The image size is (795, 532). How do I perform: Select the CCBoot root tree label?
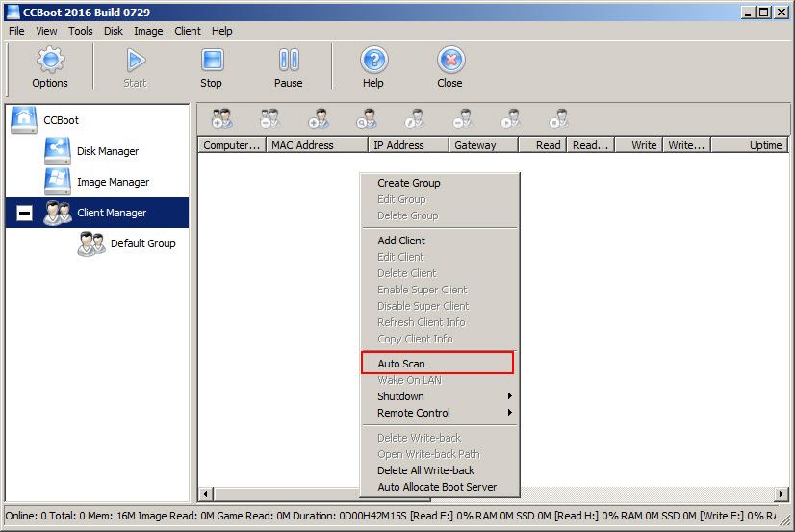point(62,120)
